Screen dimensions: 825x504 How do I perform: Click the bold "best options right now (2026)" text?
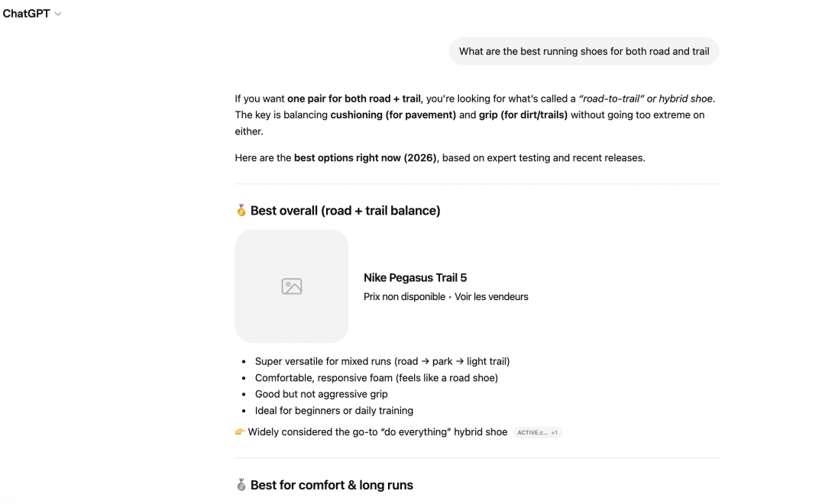click(365, 158)
